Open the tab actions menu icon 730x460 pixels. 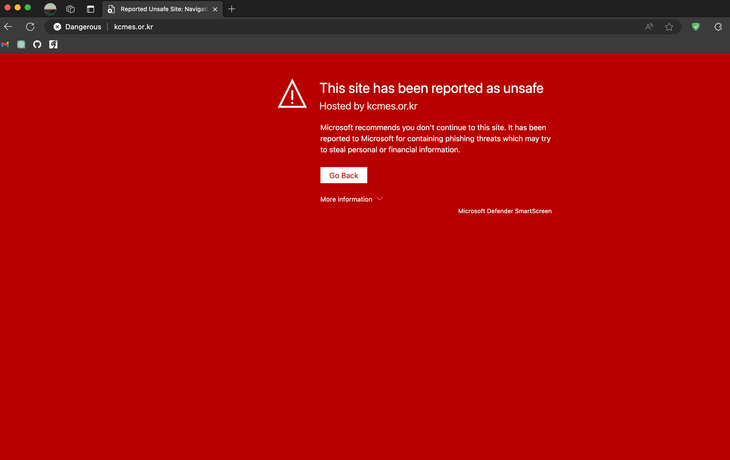coord(90,9)
